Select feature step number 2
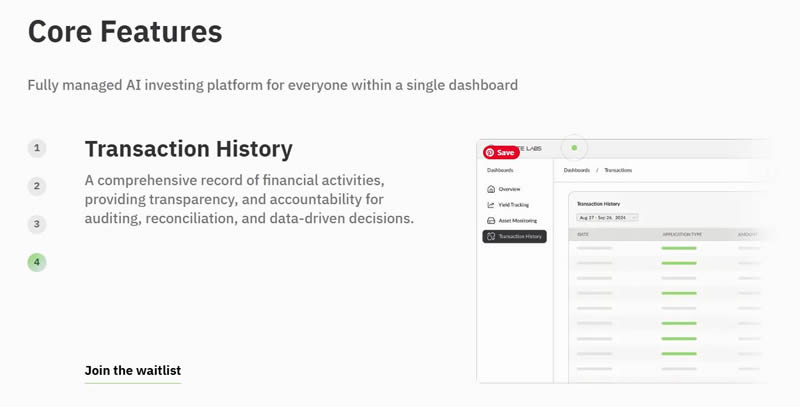This screenshot has height=407, width=800. pyautogui.click(x=37, y=186)
